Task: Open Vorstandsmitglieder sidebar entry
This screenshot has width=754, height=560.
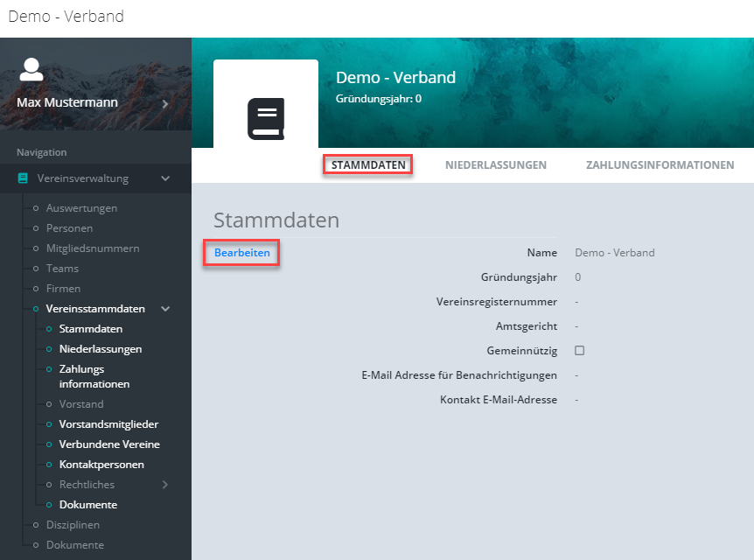Action: click(x=108, y=424)
